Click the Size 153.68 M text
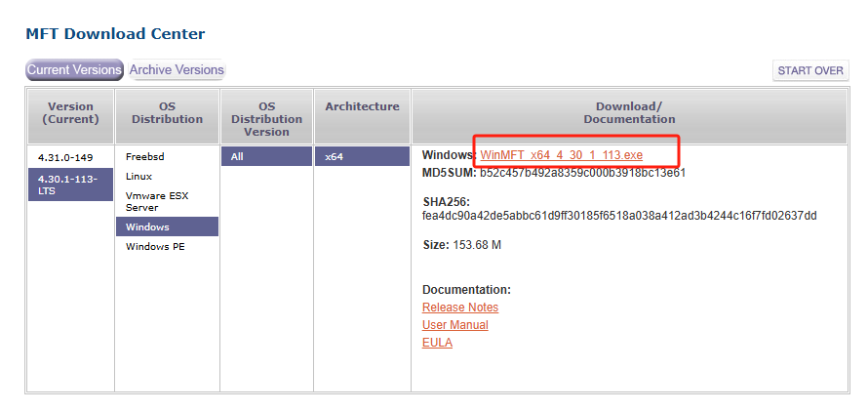The height and width of the screenshot is (411, 868). (461, 245)
